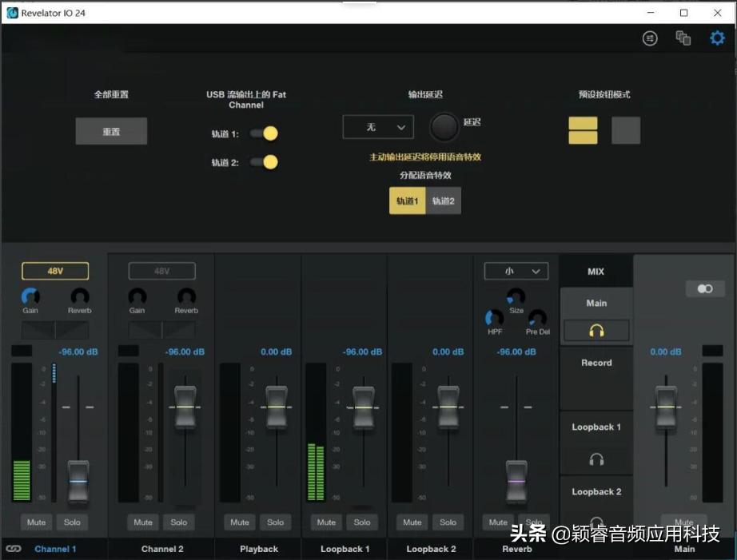The width and height of the screenshot is (737, 560).
Task: Open the 输出延迟 dropdown showing 无
Action: click(377, 126)
